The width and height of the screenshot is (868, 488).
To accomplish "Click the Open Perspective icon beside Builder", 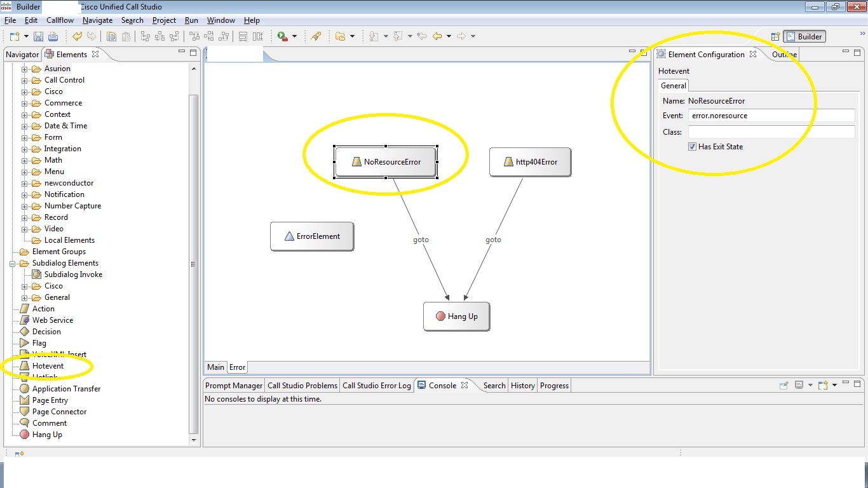I will click(775, 37).
